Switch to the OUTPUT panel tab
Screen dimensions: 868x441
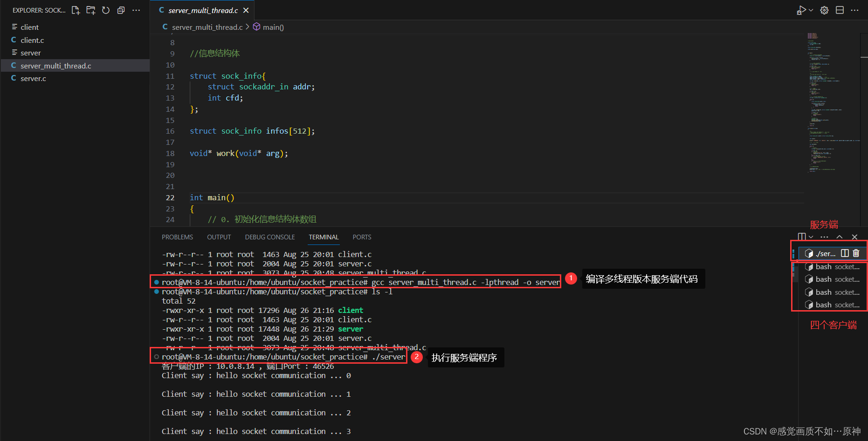coord(219,237)
